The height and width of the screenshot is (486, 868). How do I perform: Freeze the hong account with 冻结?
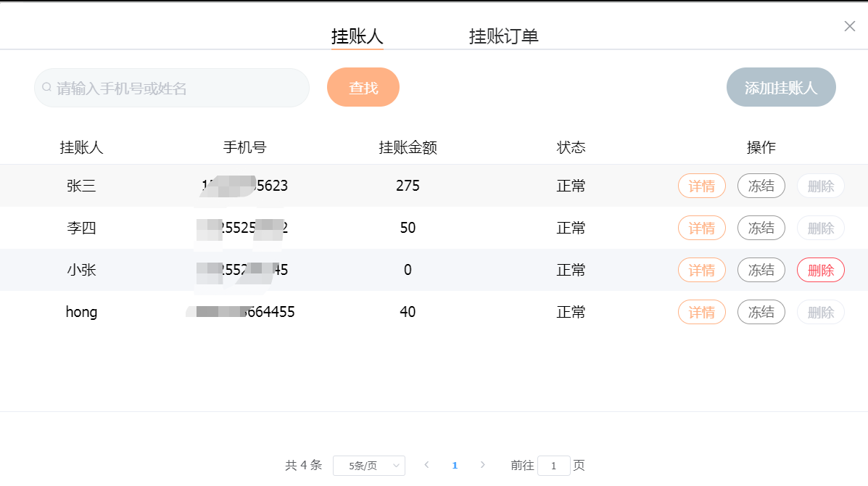[761, 313]
